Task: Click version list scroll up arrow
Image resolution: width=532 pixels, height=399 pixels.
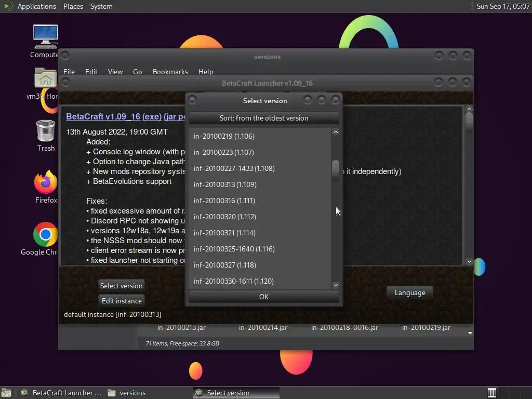Action: (x=336, y=131)
